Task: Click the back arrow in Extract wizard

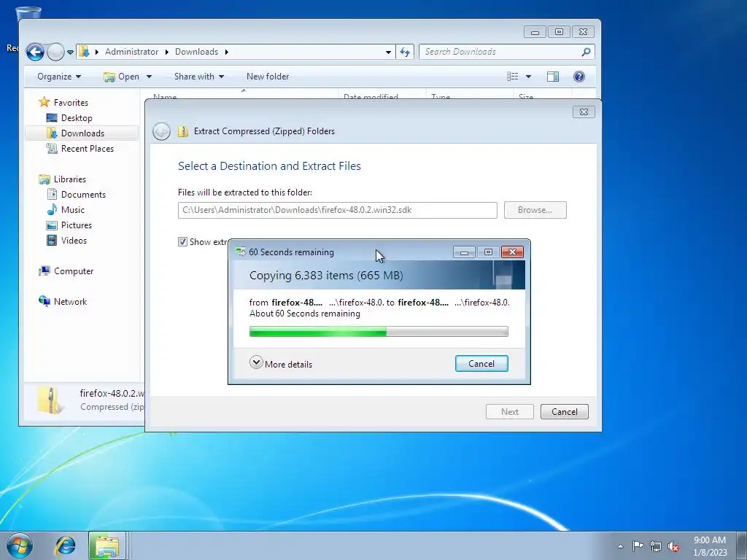Action: point(161,131)
